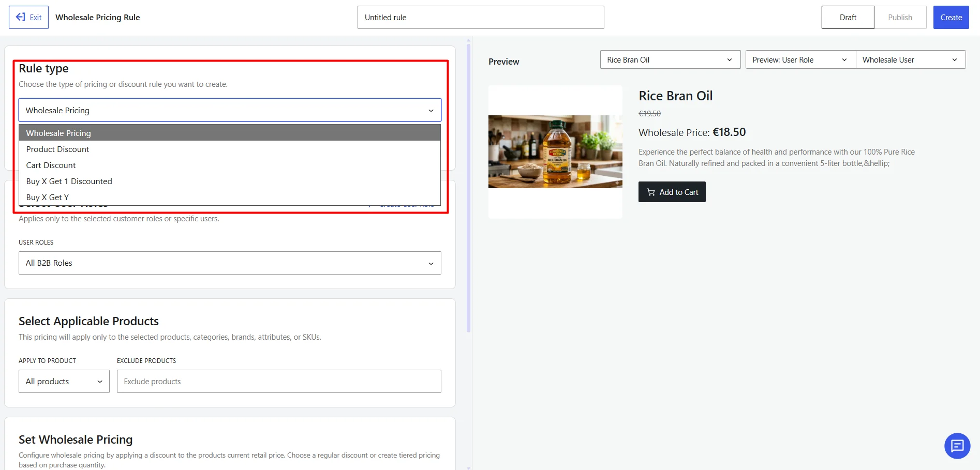Switch rule status to Publish
This screenshot has height=470, width=980.
pyautogui.click(x=900, y=17)
